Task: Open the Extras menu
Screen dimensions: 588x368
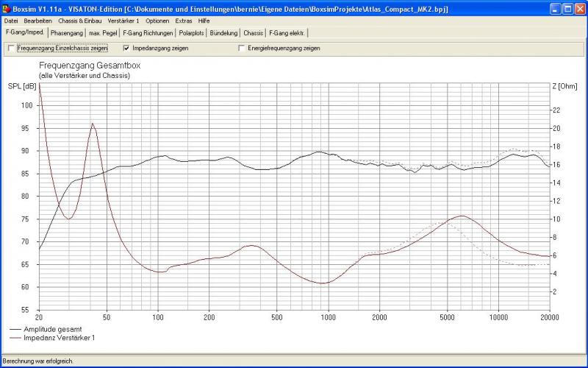Action: coord(184,21)
